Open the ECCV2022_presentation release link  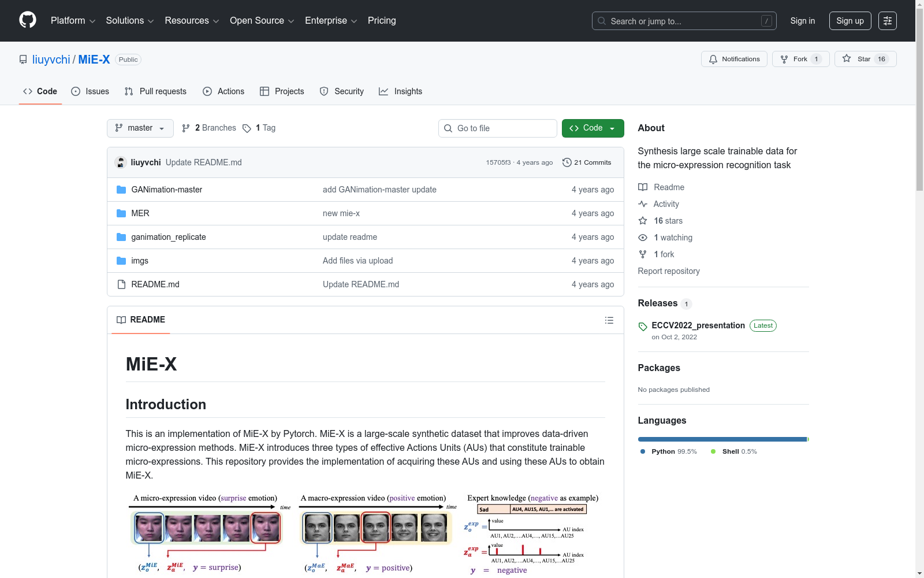(698, 325)
